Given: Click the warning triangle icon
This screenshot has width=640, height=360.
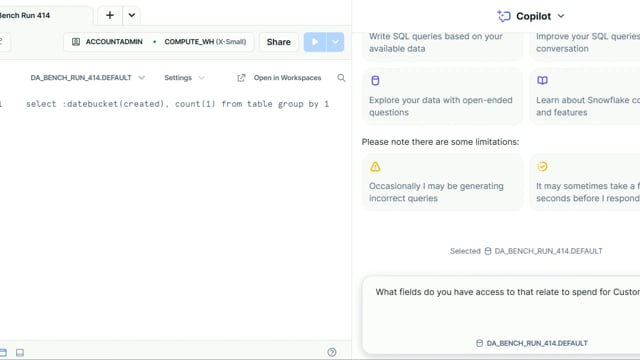Looking at the screenshot, I should click(375, 167).
